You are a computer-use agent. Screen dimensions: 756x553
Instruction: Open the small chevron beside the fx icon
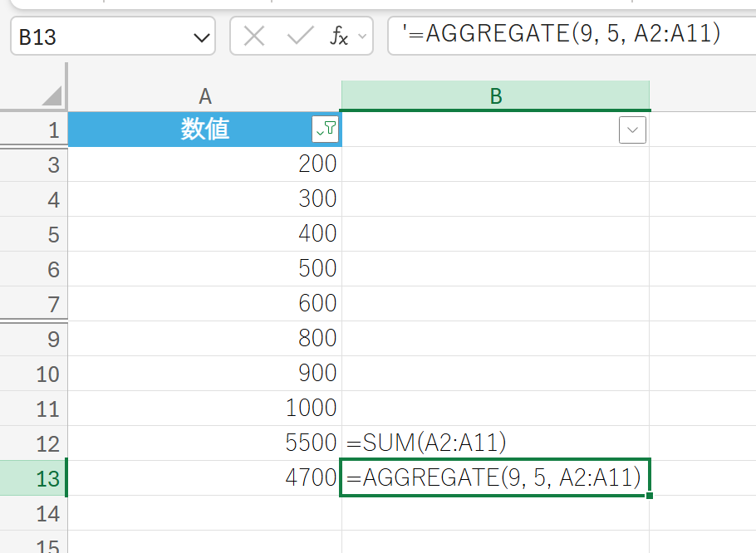click(361, 37)
